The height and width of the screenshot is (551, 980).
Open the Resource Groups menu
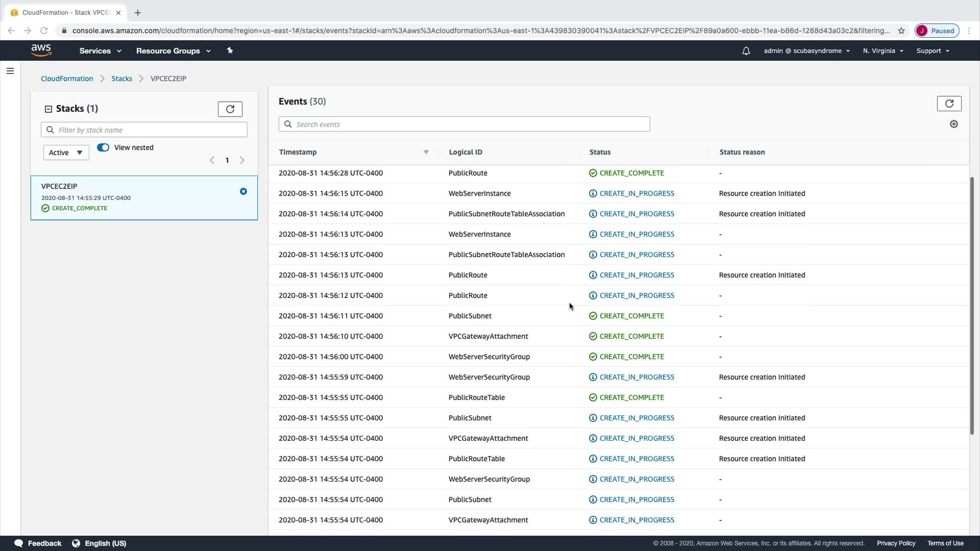[173, 51]
